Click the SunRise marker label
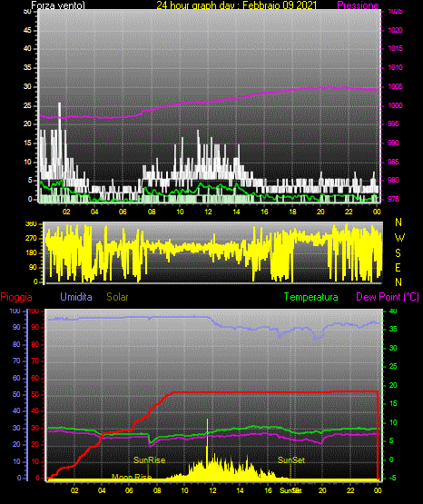The height and width of the screenshot is (504, 423). pos(150,460)
